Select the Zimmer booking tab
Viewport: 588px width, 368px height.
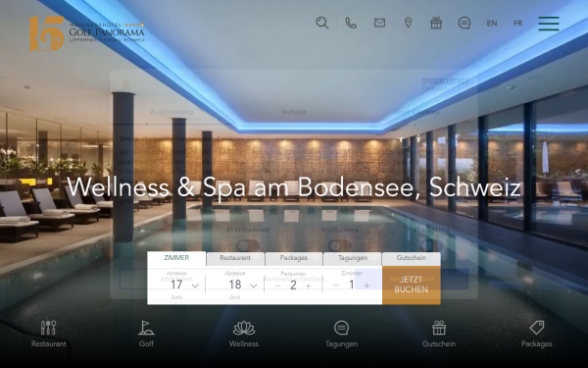pyautogui.click(x=176, y=258)
